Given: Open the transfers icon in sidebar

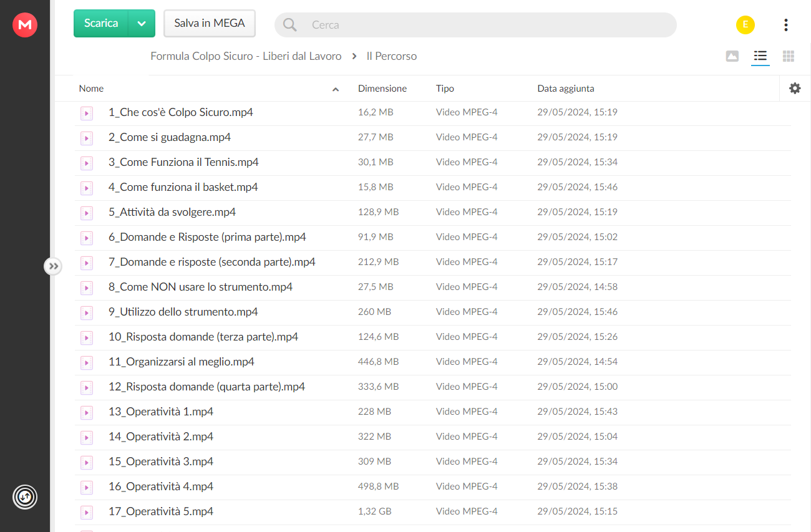Looking at the screenshot, I should (x=25, y=497).
